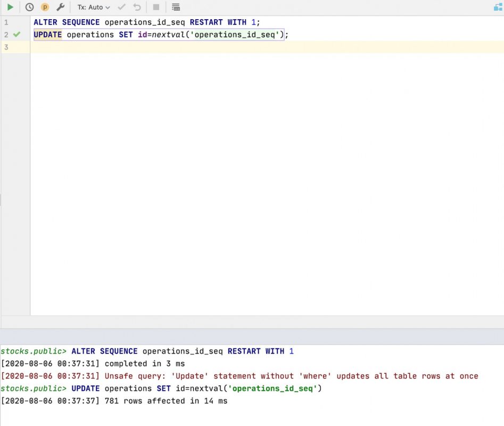Viewport: 504px width, 426px height.
Task: Click the ALTER keyword in the editor
Action: pos(45,22)
